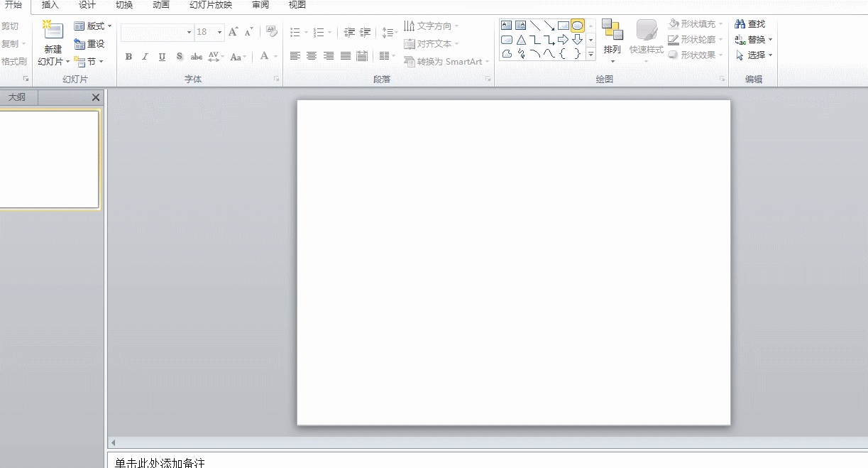This screenshot has height=468, width=868.
Task: Select slide 1 thumbnail in panel
Action: pyautogui.click(x=49, y=159)
